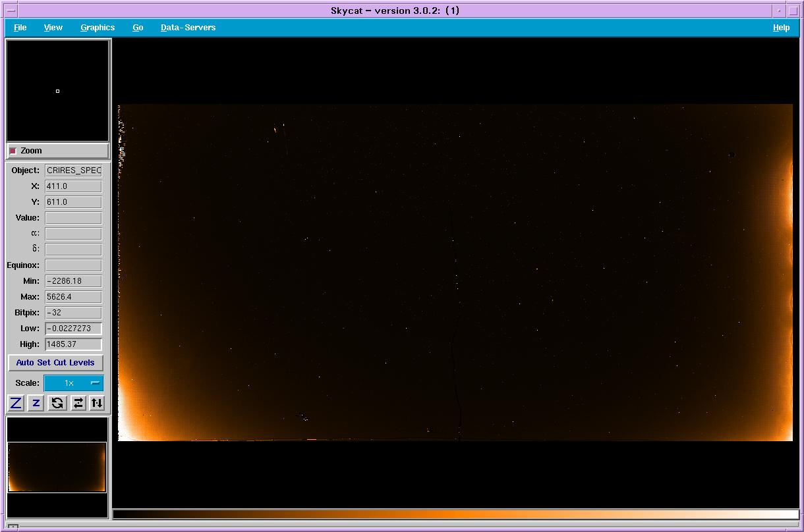Flip image vertically with up-down arrows icon
This screenshot has width=804, height=532.
click(x=97, y=403)
